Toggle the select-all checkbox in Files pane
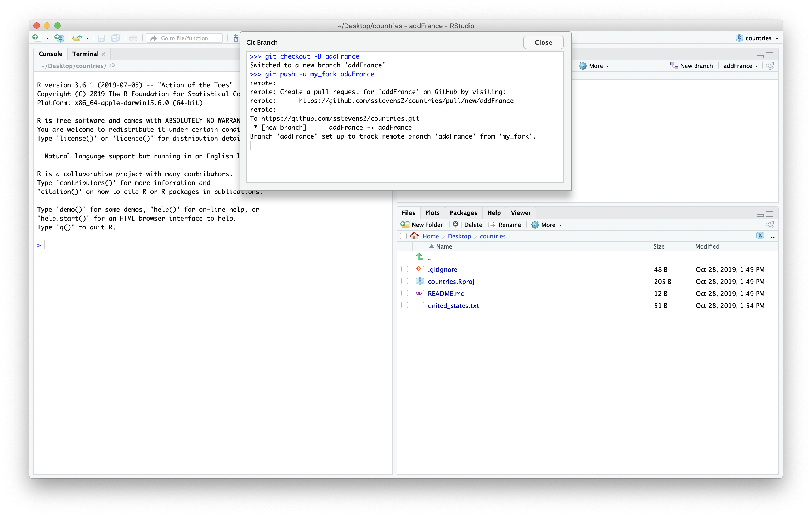The image size is (812, 517). [x=403, y=236]
